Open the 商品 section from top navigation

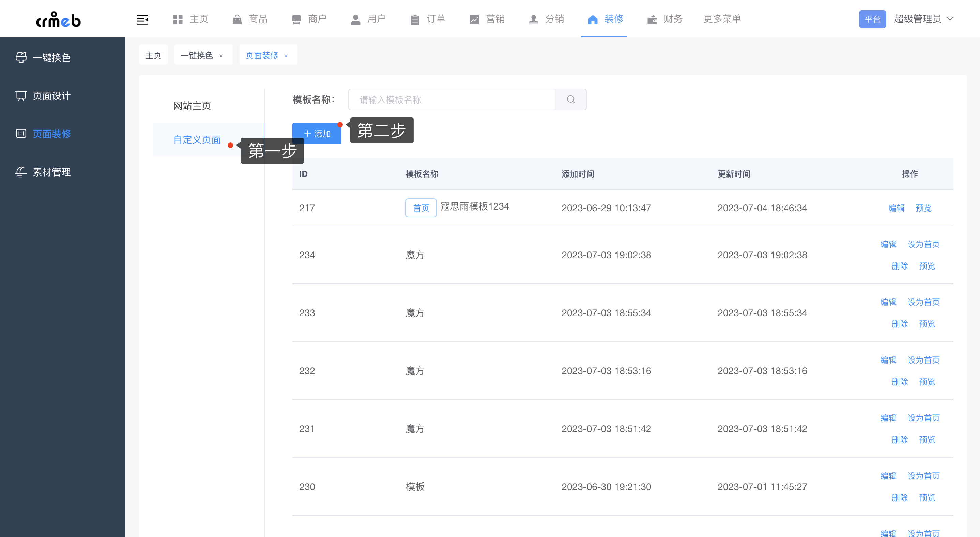[x=249, y=19]
